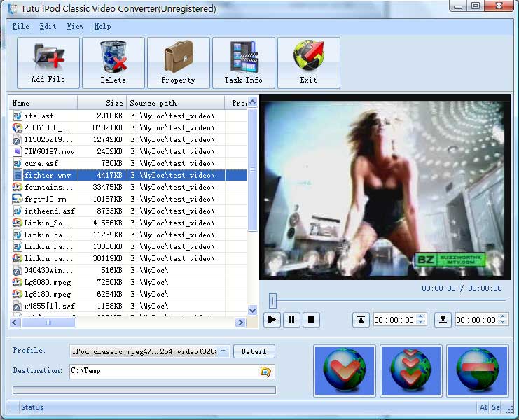
Task: Sort by the Name column header
Action: click(x=44, y=103)
